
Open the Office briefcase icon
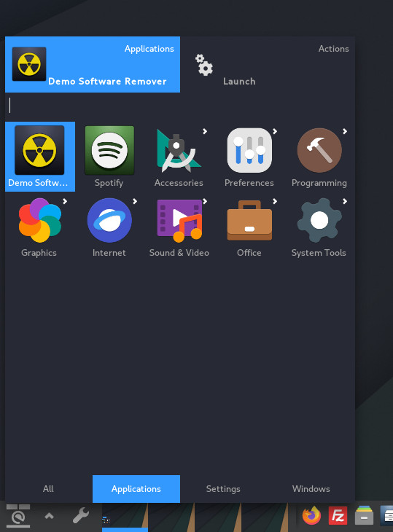249,220
